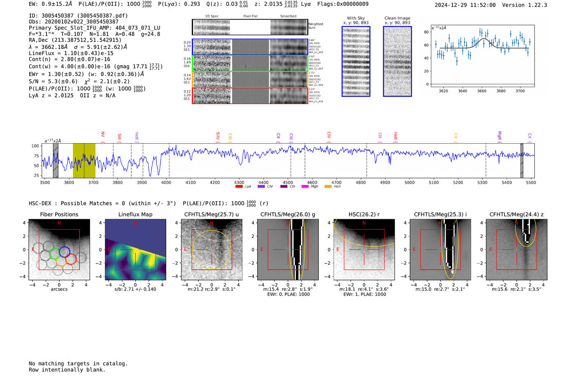Click the "Row intentionally blank." message
Viewport: 576px width, 392px height.
[67, 370]
